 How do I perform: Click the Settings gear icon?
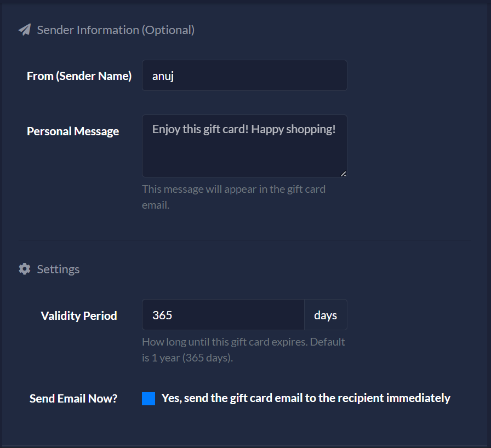coord(24,269)
